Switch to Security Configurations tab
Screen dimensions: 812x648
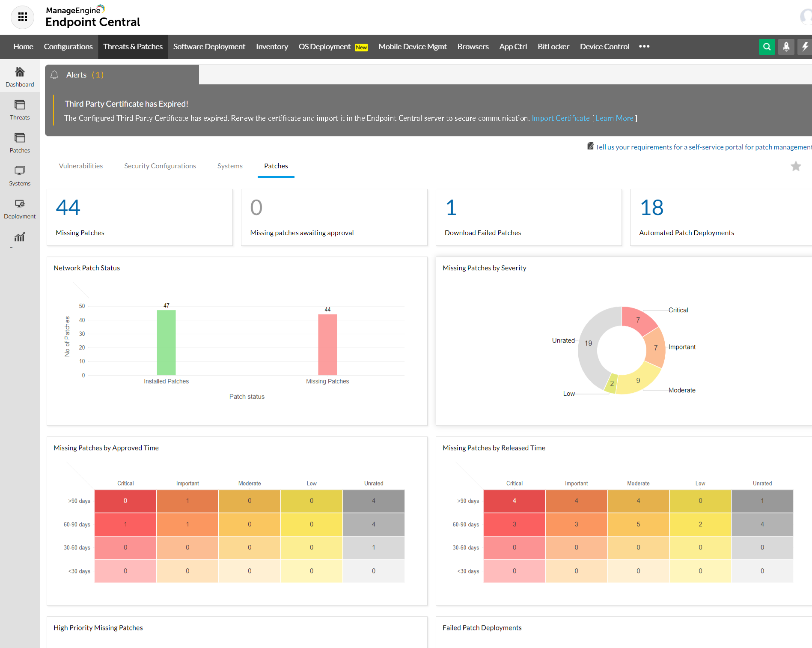point(160,166)
